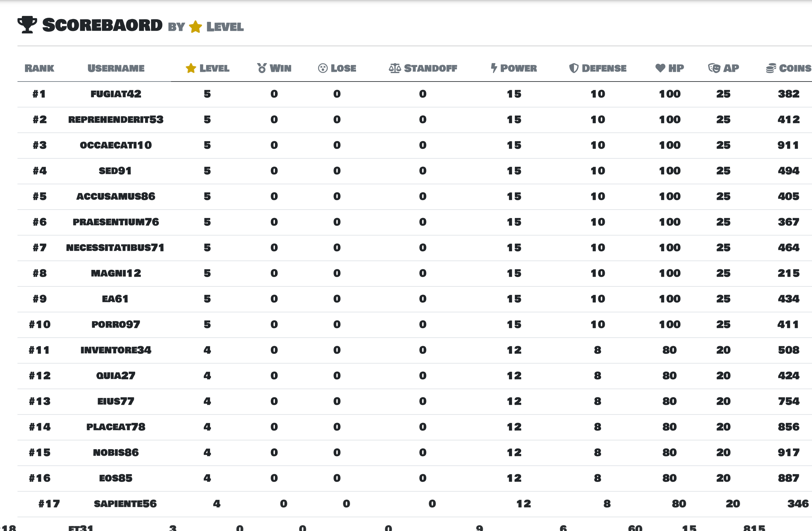
Task: Click the star icon in Level column header
Action: (x=191, y=68)
